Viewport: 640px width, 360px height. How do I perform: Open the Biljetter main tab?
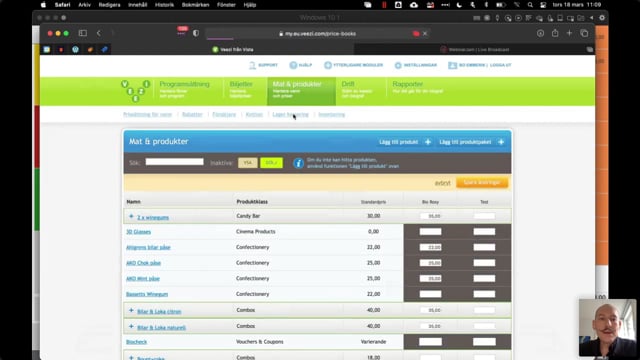(241, 89)
